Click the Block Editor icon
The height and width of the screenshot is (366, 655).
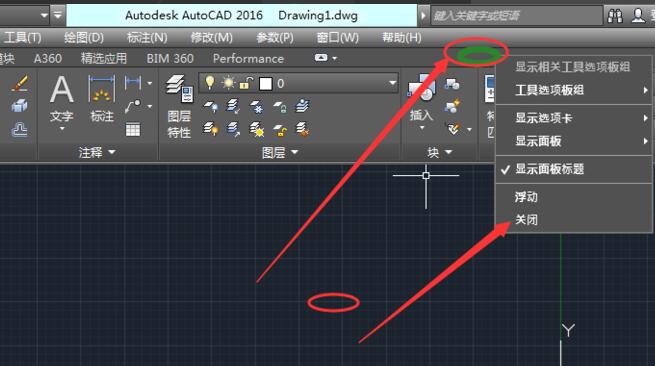click(452, 107)
